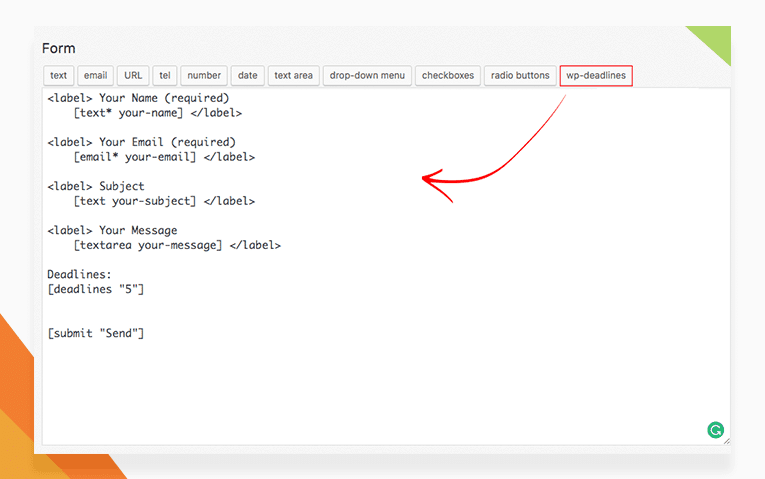Add a URL field tag
The width and height of the screenshot is (765, 479).
pyautogui.click(x=133, y=76)
